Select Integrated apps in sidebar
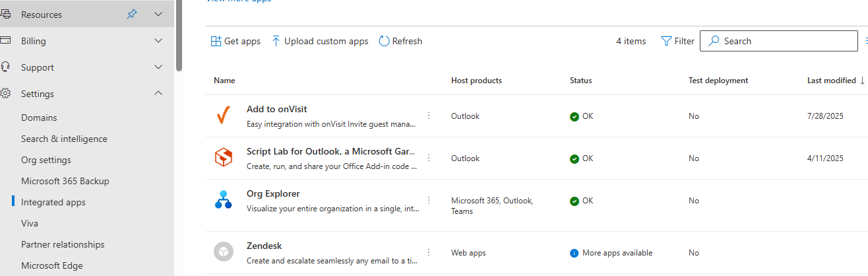The image size is (868, 276). point(53,202)
